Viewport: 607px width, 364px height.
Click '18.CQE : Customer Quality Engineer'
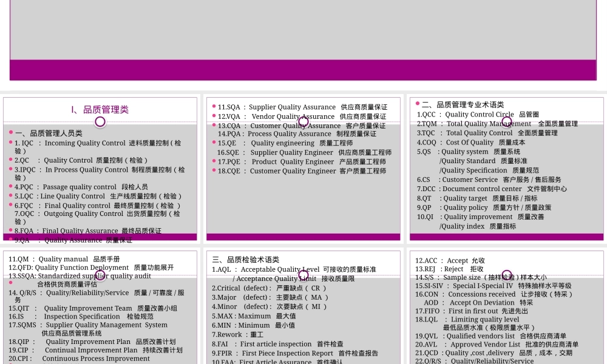(x=277, y=171)
